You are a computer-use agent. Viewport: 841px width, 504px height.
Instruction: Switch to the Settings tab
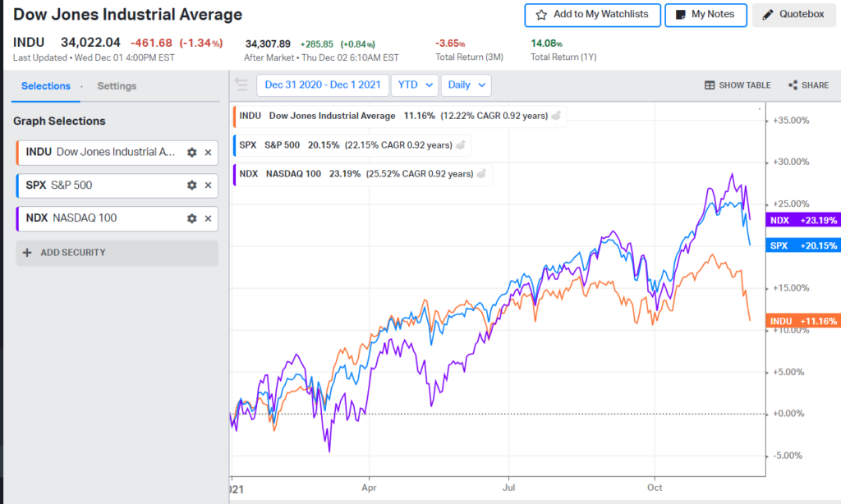(117, 86)
